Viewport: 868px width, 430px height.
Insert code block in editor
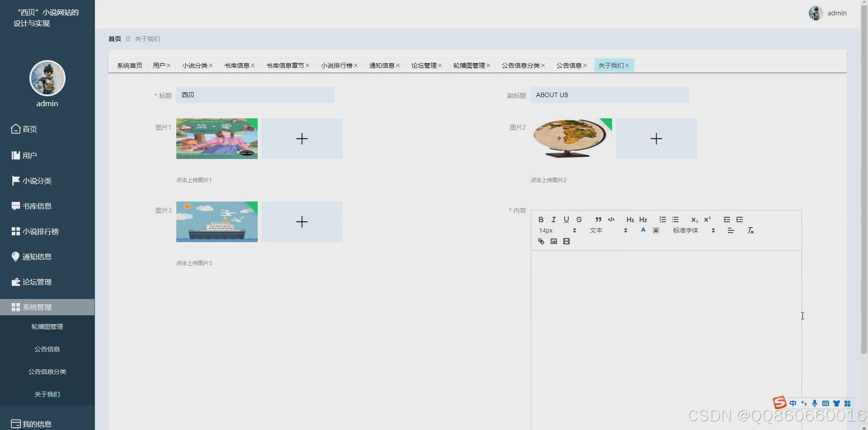611,220
